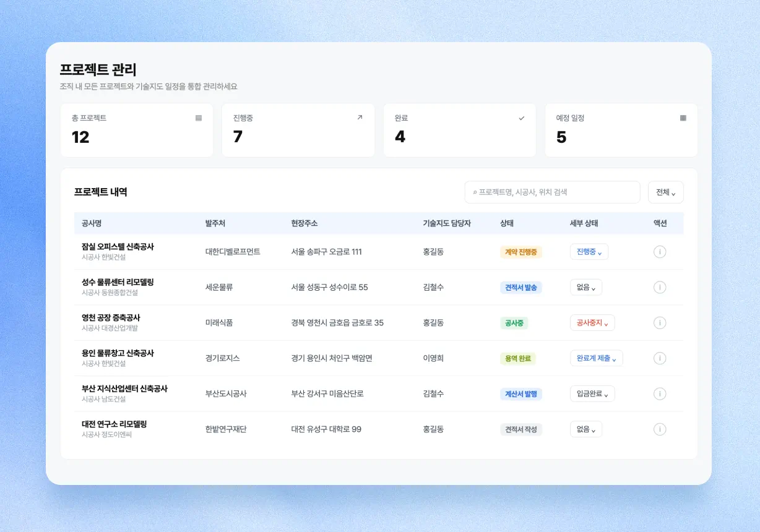Click the checkmark icon on 완료 card
760x532 pixels.
point(521,118)
